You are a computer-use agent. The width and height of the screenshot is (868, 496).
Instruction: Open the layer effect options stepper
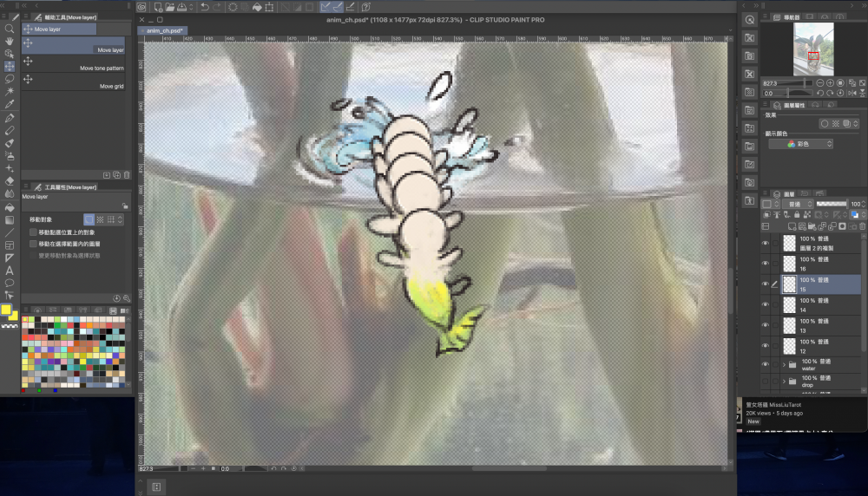coord(856,124)
